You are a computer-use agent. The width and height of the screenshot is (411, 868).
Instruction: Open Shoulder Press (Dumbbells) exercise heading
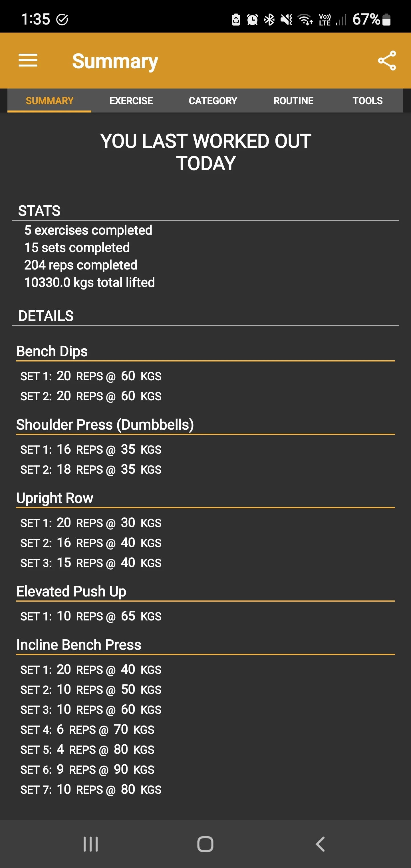[x=105, y=425]
